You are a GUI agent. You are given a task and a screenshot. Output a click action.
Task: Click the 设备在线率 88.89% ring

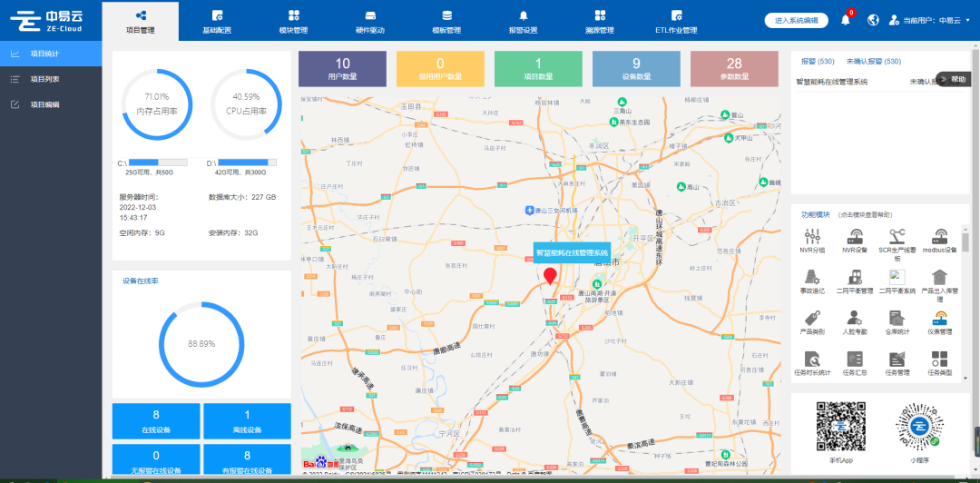click(x=201, y=343)
